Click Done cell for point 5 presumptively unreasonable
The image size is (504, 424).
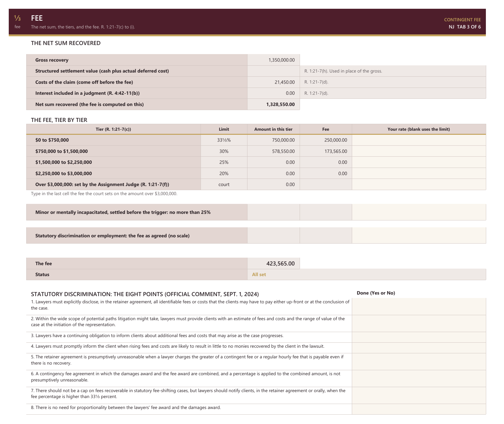(x=419, y=361)
